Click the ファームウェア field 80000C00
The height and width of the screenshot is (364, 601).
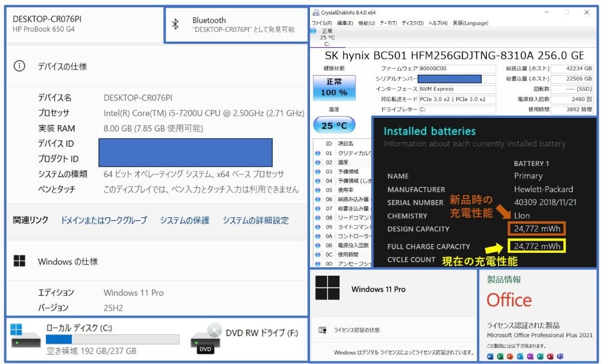pos(457,68)
